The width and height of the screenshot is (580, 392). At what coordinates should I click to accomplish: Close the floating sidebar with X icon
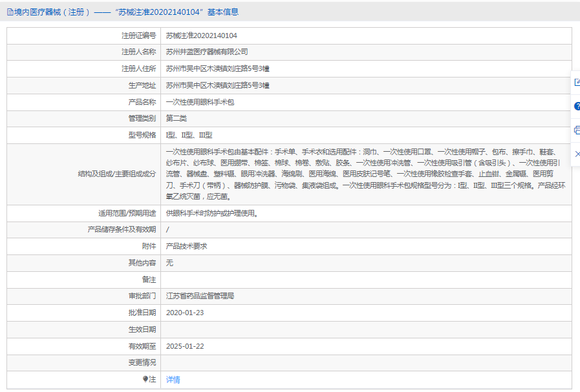pyautogui.click(x=577, y=154)
